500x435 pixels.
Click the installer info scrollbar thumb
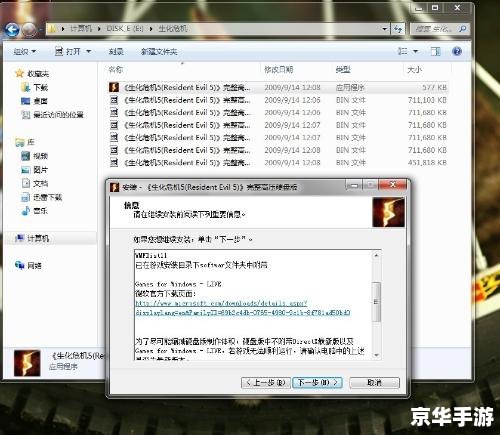376,302
